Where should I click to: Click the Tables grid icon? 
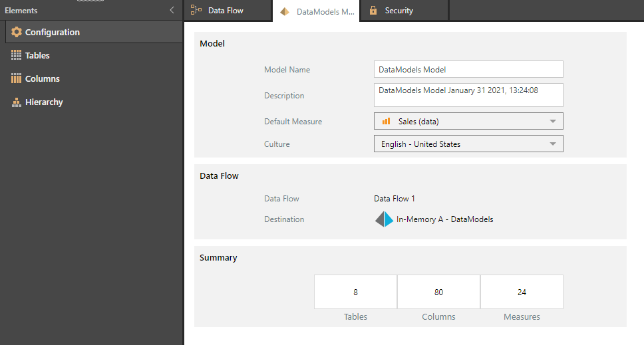pyautogui.click(x=17, y=56)
